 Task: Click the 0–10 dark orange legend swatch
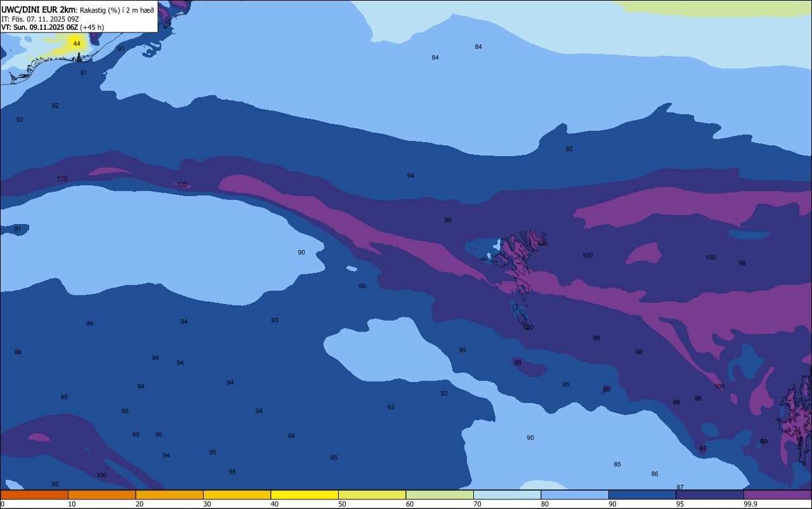pos(34,494)
